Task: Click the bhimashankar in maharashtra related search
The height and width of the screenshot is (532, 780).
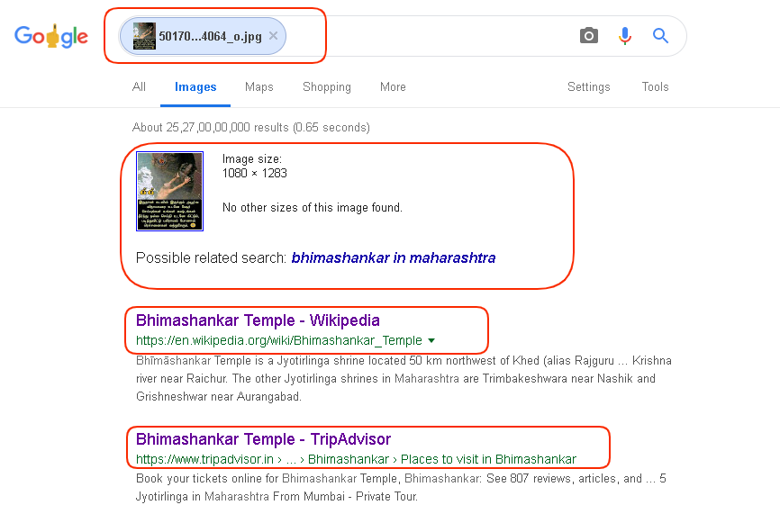Action: coord(394,258)
